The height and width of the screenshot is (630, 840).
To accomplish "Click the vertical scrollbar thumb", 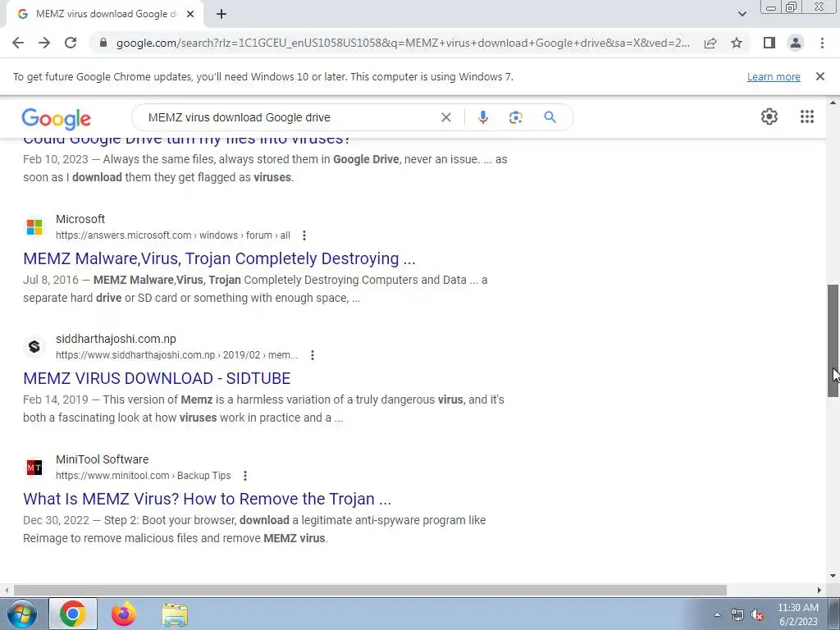I will [x=833, y=340].
